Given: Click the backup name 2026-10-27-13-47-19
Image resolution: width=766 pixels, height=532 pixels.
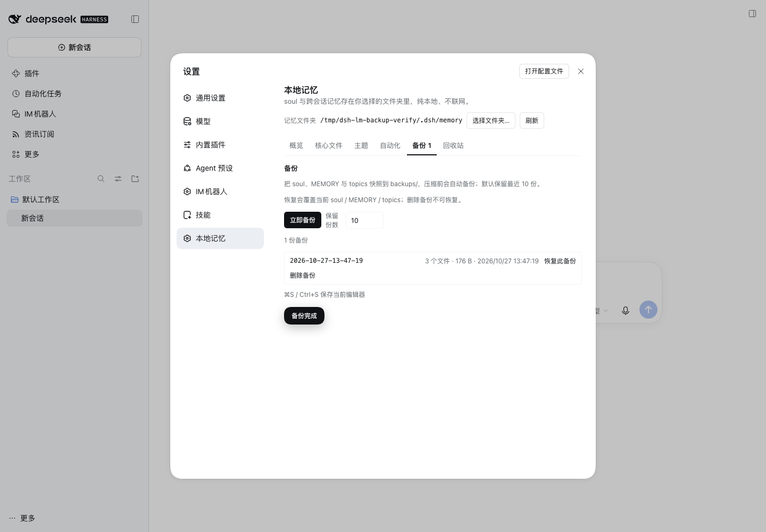Looking at the screenshot, I should point(327,261).
